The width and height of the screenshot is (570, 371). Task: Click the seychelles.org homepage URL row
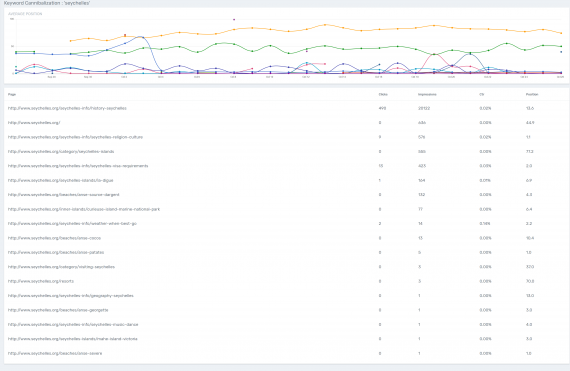pos(34,123)
